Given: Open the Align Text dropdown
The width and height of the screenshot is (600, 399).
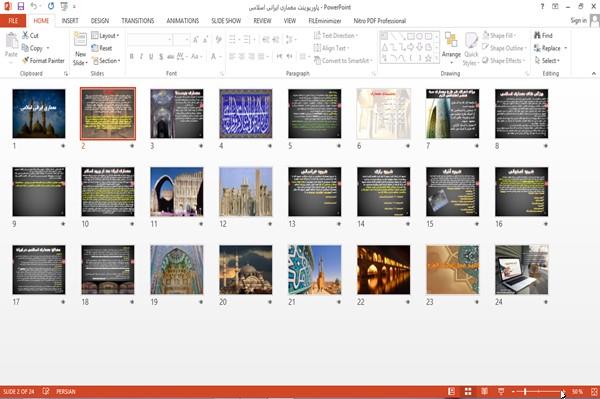Looking at the screenshot, I should tap(331, 48).
